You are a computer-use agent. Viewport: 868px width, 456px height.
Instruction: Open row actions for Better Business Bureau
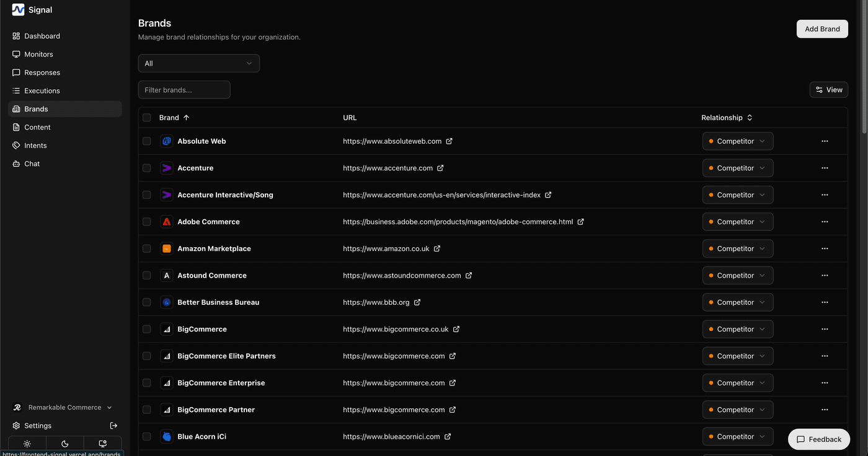825,302
